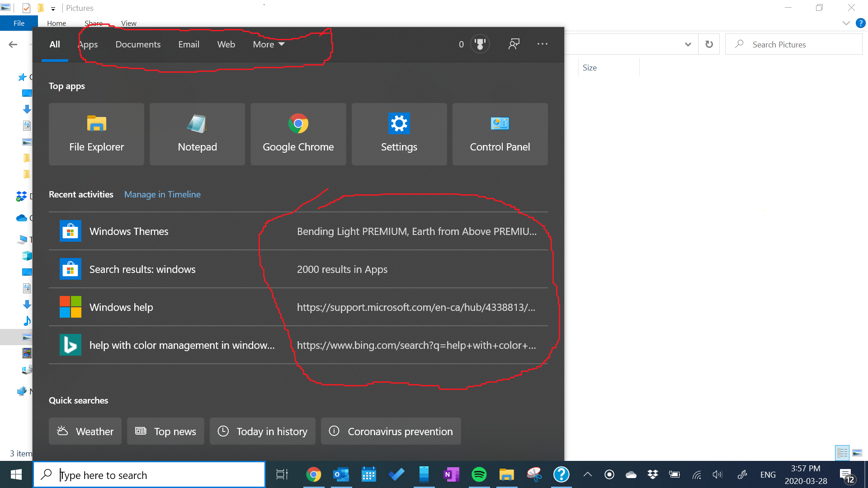Open Calendar app on the taskbar
Image resolution: width=868 pixels, height=488 pixels.
click(x=369, y=474)
